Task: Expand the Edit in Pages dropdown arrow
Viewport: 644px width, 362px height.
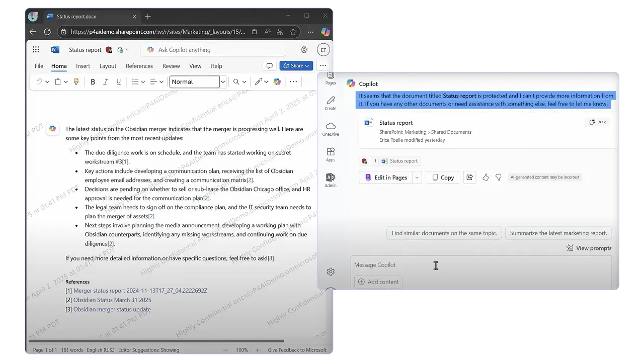Action: 417,177
